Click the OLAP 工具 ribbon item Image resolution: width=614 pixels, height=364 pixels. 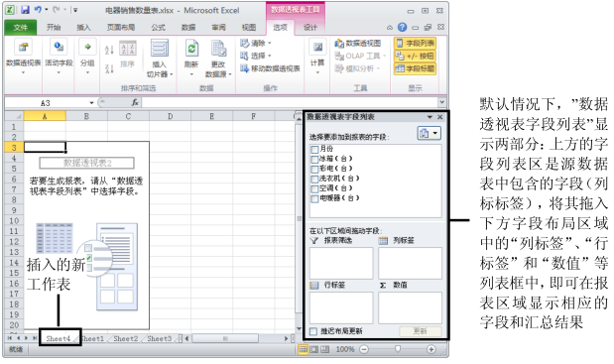(360, 56)
